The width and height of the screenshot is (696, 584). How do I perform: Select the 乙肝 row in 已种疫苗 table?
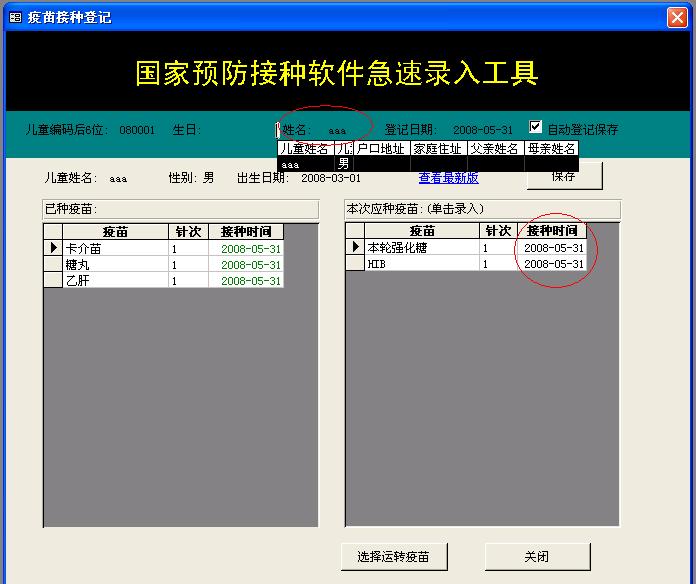pos(115,280)
